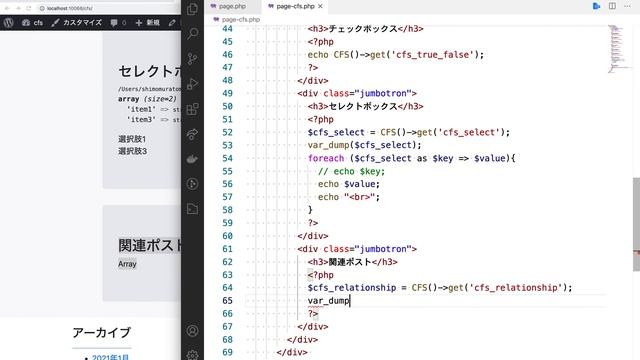Screen dimensions: 640x360
Task: Open カスタマイズ in the WordPress admin bar
Action: (x=77, y=23)
